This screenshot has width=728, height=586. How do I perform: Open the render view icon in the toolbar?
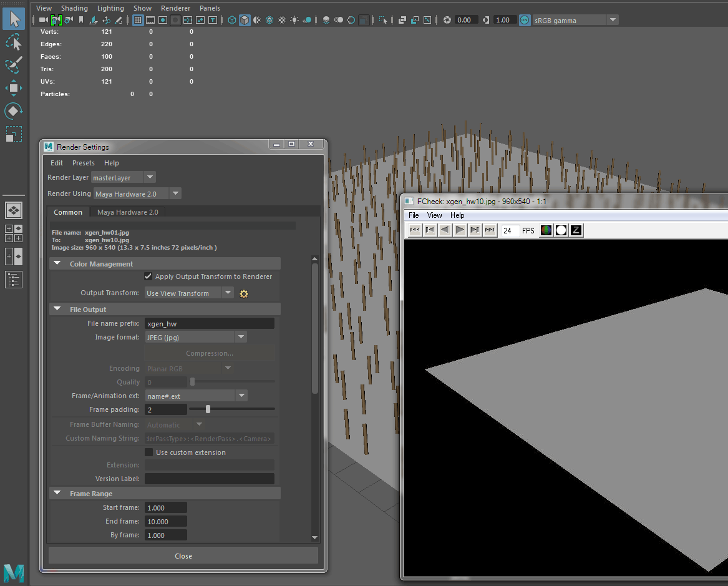click(427, 19)
